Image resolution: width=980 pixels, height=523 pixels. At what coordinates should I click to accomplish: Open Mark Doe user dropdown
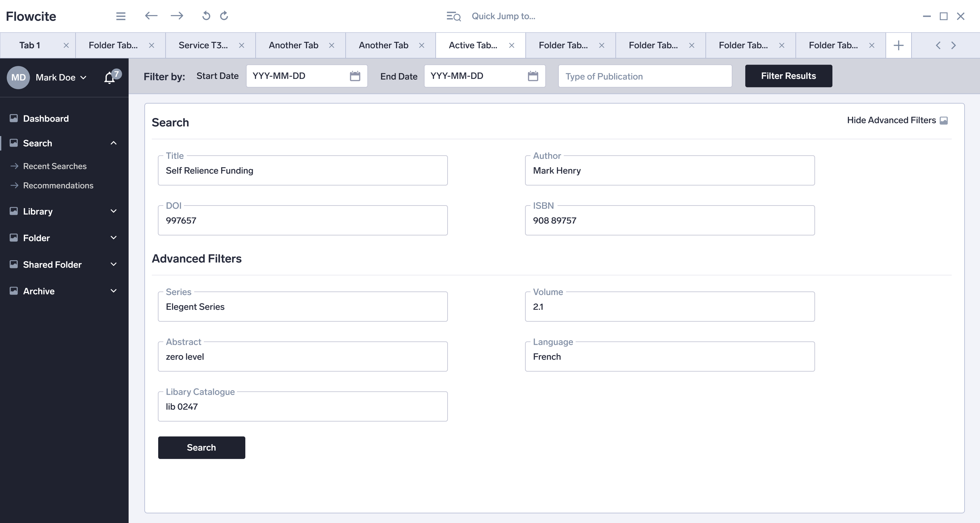pyautogui.click(x=61, y=77)
